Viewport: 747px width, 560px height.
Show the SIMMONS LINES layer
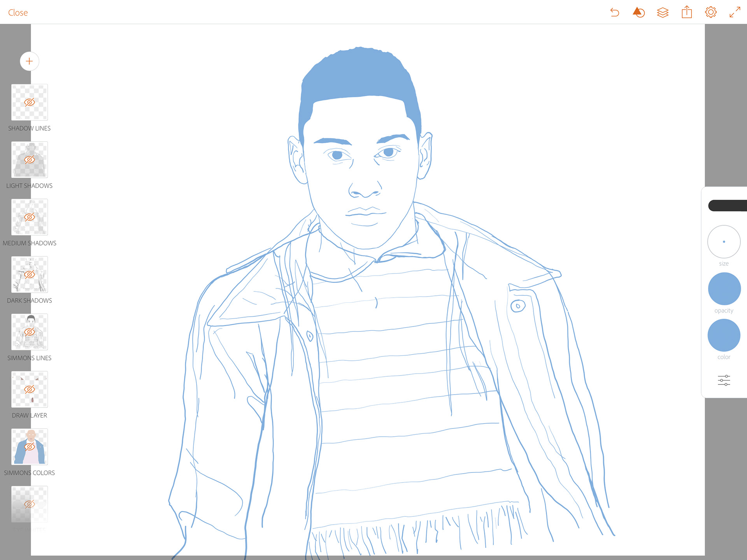click(30, 332)
